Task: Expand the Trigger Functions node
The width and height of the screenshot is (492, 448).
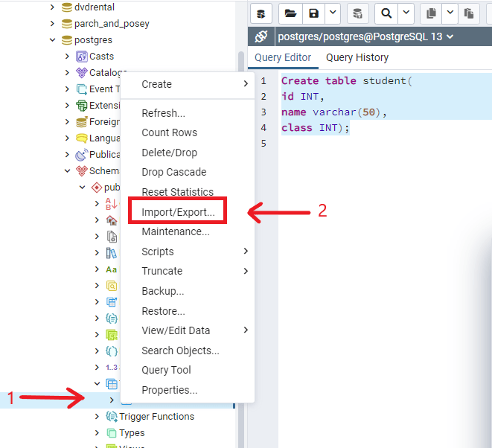Action: (x=97, y=416)
